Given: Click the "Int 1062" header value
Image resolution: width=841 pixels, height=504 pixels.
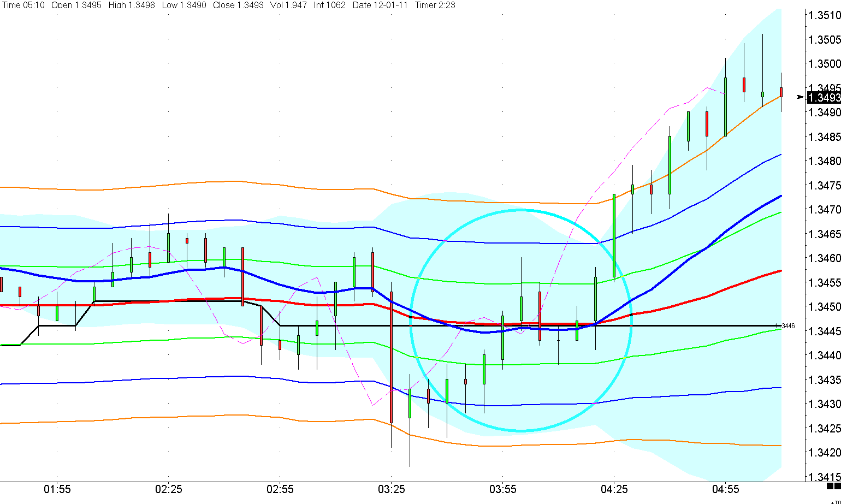Looking at the screenshot, I should pyautogui.click(x=329, y=5).
